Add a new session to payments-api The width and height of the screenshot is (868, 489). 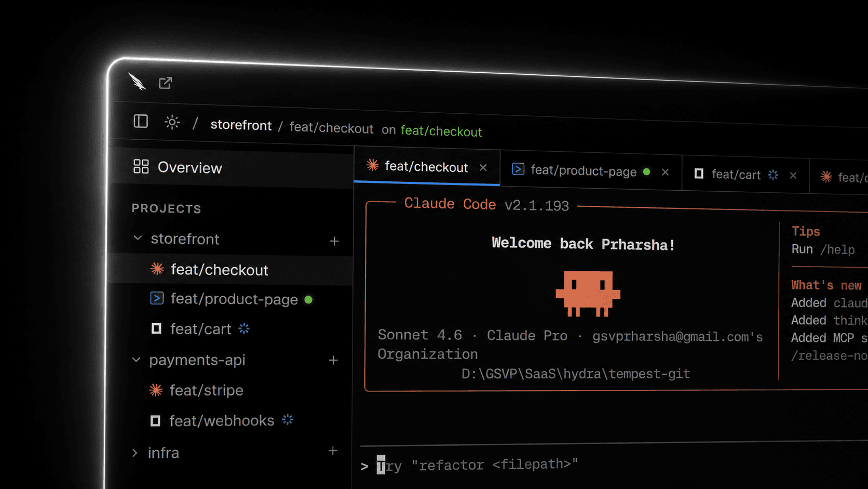pos(333,360)
